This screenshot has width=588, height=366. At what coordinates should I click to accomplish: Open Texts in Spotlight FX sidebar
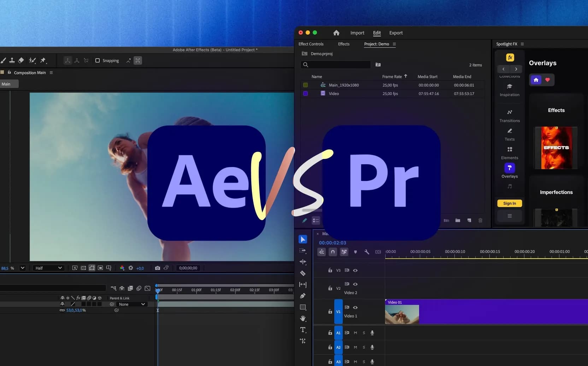click(x=510, y=135)
